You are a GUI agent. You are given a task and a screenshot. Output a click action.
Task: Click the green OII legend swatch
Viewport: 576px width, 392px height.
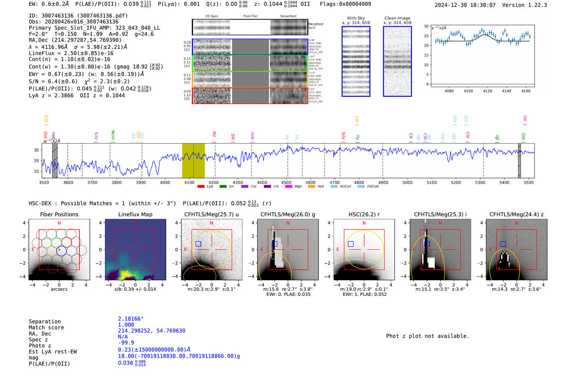pyautogui.click(x=223, y=186)
